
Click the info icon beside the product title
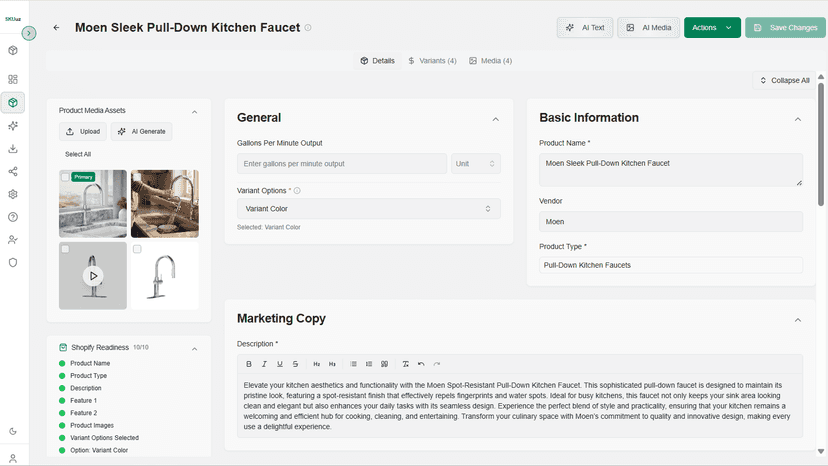click(x=308, y=27)
